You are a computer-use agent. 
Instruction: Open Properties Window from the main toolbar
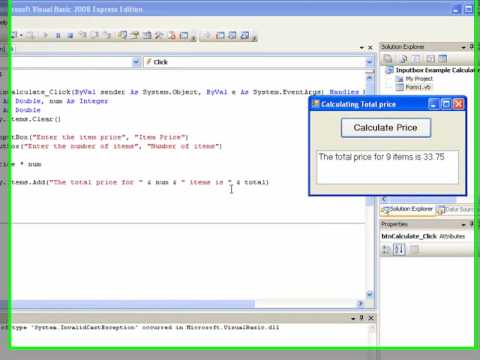pyautogui.click(x=135, y=35)
